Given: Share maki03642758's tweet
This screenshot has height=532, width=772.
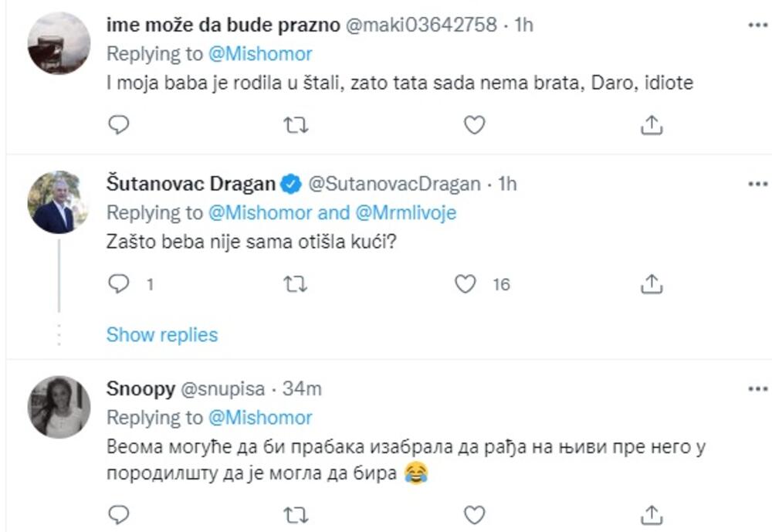Looking at the screenshot, I should [x=652, y=124].
